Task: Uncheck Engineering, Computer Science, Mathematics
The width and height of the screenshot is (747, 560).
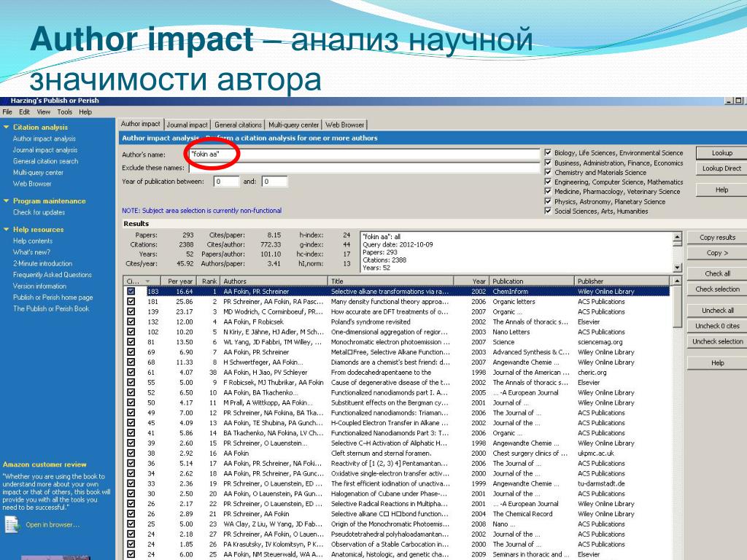Action: (548, 182)
